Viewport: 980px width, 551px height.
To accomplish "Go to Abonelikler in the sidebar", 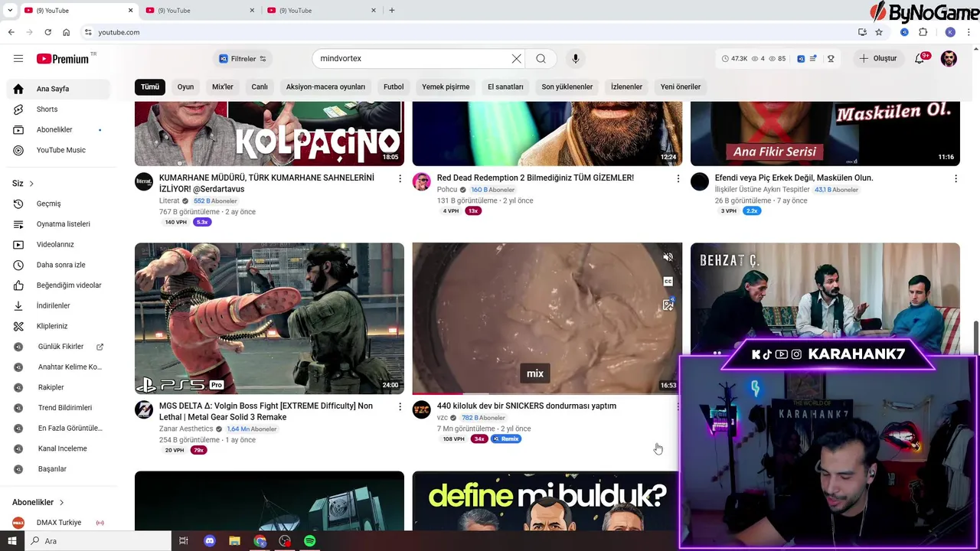I will [58, 130].
